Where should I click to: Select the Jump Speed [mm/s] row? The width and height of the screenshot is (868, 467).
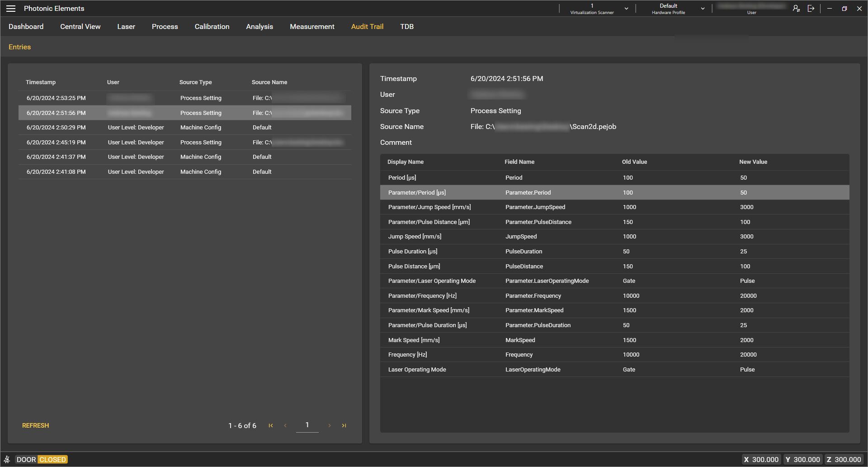tap(615, 237)
